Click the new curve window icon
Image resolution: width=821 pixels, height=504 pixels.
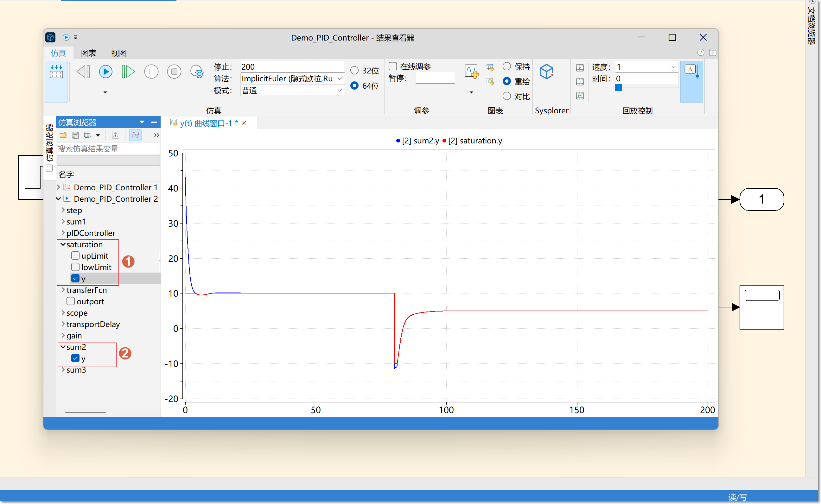471,72
